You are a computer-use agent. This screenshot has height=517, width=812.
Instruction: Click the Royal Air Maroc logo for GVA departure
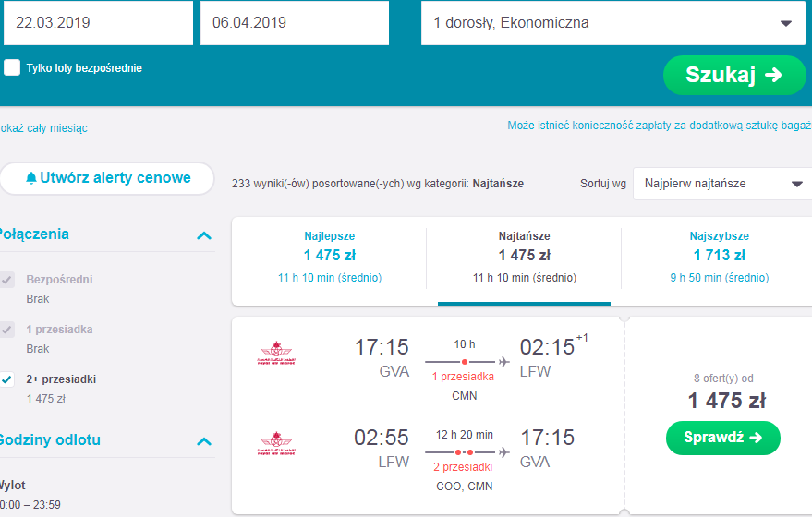276,354
